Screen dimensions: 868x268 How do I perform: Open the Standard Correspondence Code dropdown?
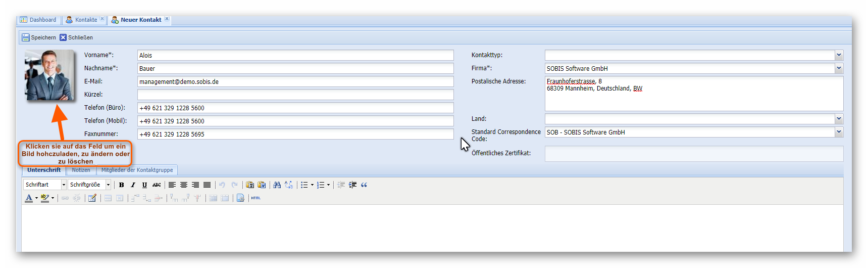tap(839, 132)
